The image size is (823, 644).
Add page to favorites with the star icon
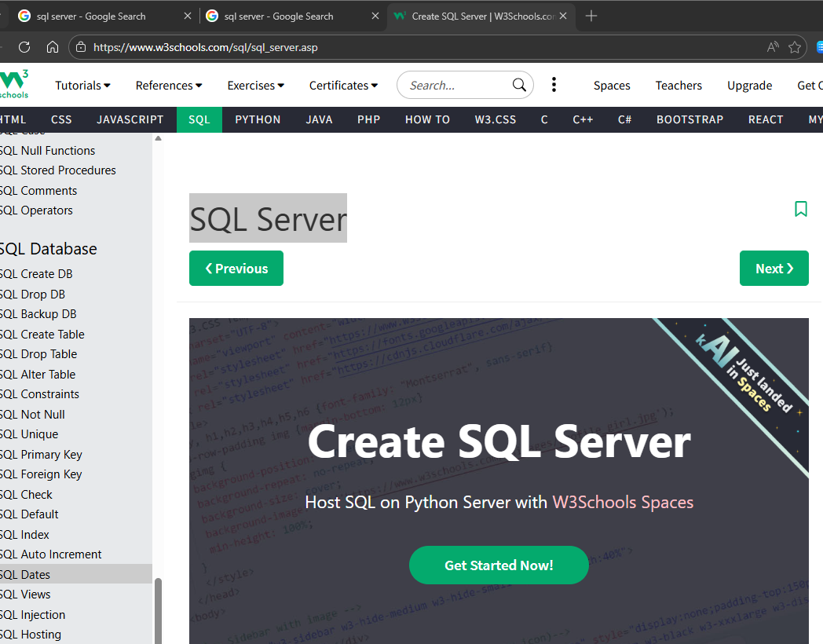click(795, 47)
